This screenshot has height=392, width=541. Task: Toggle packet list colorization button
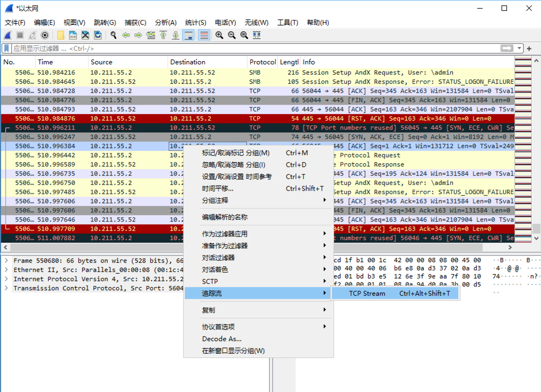point(204,35)
